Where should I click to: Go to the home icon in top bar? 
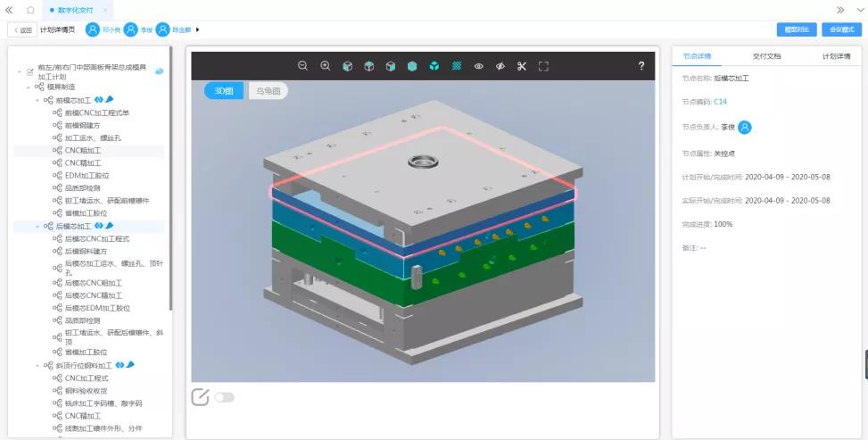(x=30, y=10)
